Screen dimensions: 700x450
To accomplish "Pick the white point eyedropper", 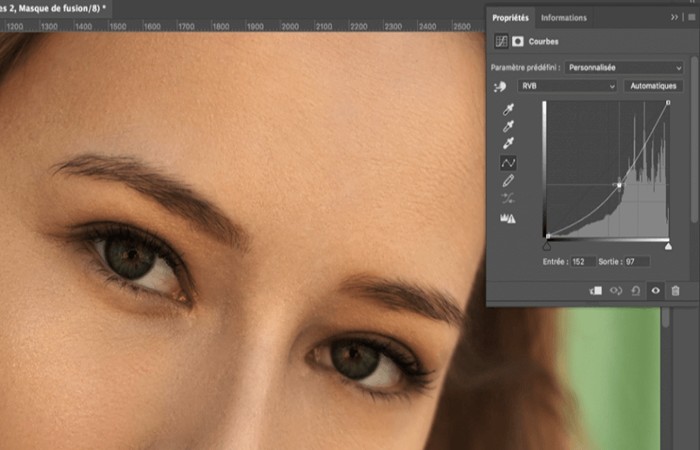I will (508, 143).
